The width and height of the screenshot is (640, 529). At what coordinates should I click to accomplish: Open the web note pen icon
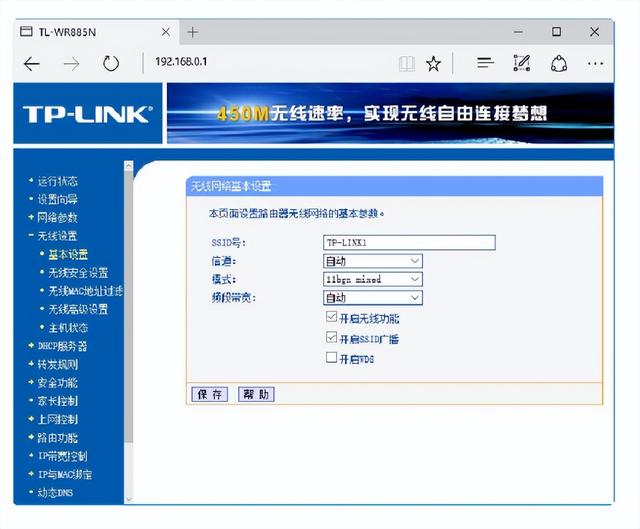522,63
